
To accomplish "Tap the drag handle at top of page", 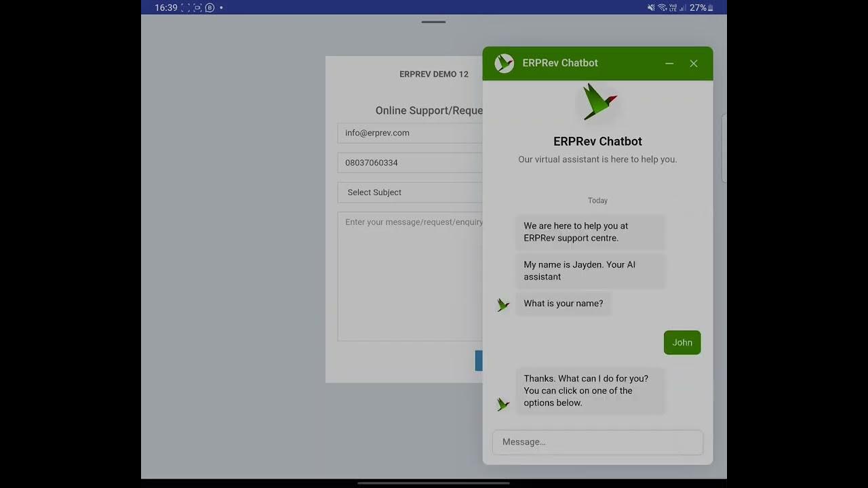I will [433, 22].
